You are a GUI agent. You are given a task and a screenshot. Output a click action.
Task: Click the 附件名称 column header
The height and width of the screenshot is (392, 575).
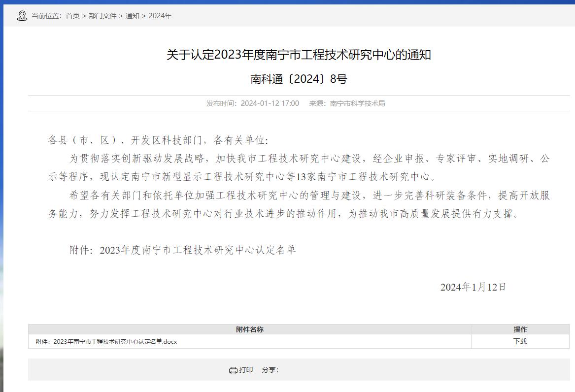250,329
